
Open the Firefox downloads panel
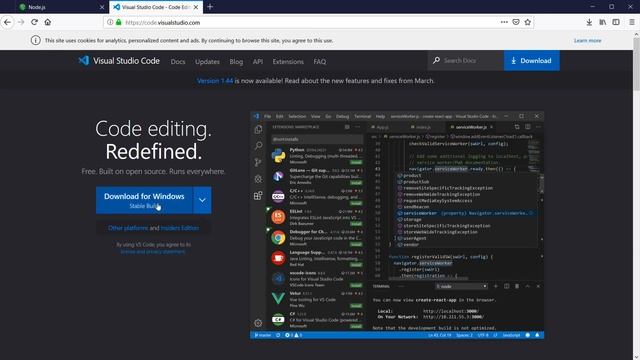[589, 22]
